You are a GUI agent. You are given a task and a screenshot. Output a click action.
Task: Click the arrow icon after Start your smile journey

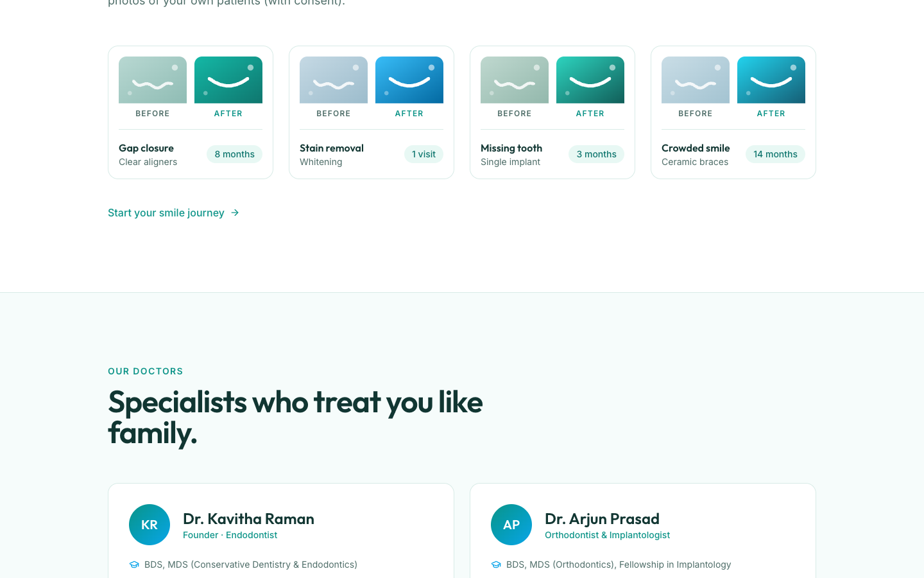point(235,213)
